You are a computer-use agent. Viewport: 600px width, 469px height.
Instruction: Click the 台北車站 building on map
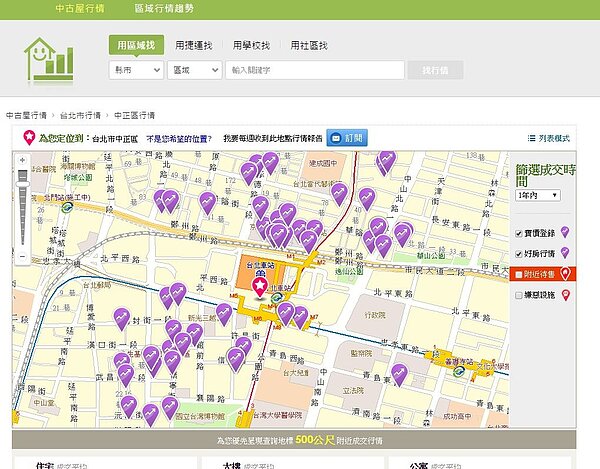click(x=260, y=272)
